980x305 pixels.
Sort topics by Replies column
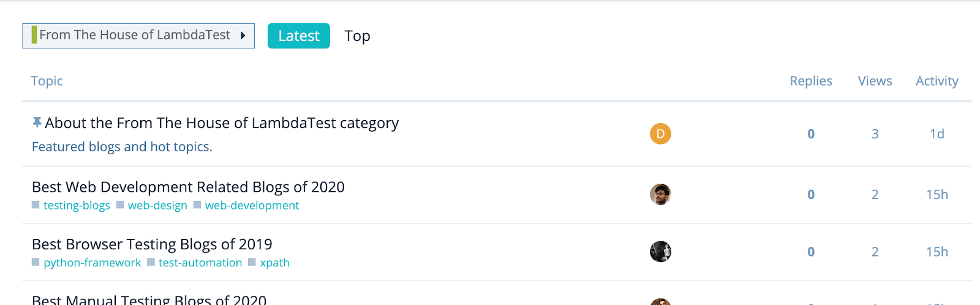coord(810,81)
